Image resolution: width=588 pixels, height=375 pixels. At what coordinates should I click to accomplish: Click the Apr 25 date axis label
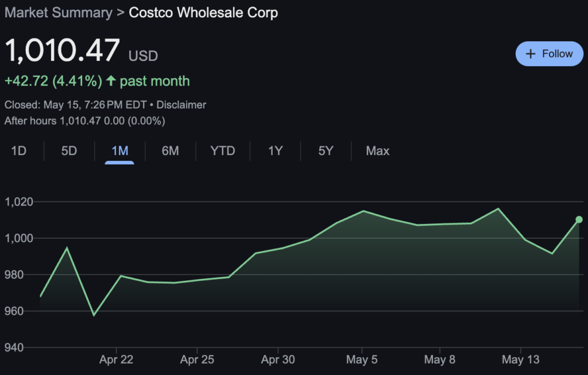tap(198, 359)
